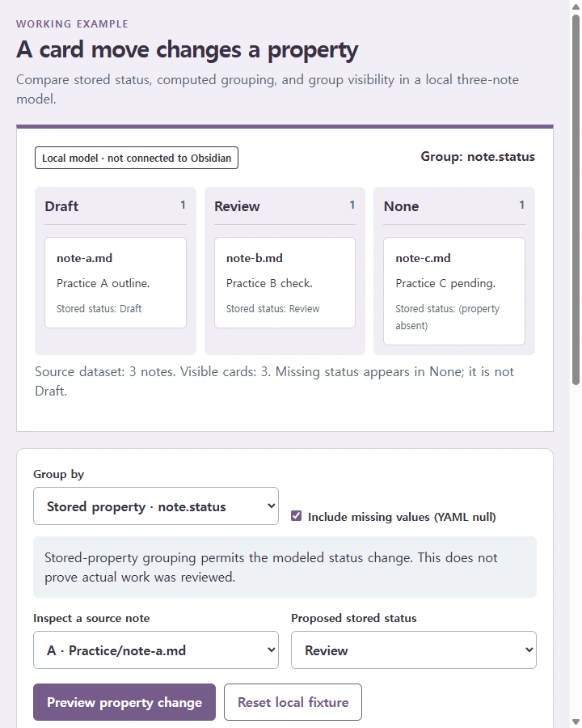Click Preview property change button
Screen dimensions: 582x728
pos(124,702)
